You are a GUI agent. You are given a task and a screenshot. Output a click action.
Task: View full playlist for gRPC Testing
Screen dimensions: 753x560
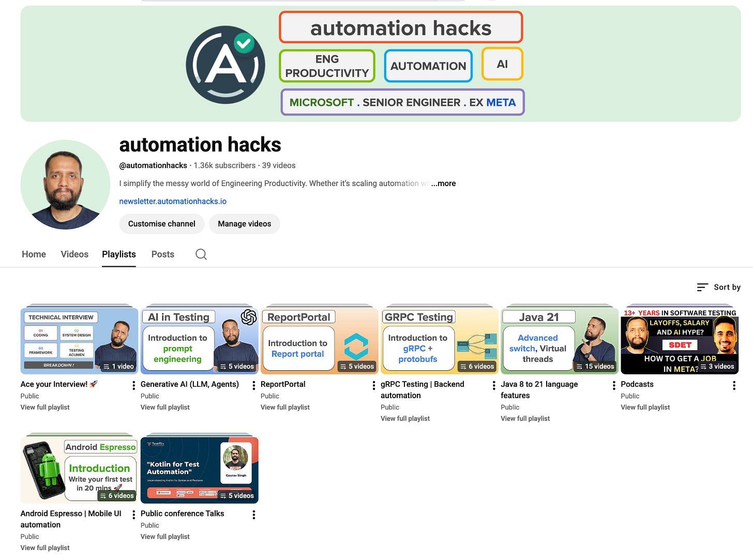(x=405, y=419)
